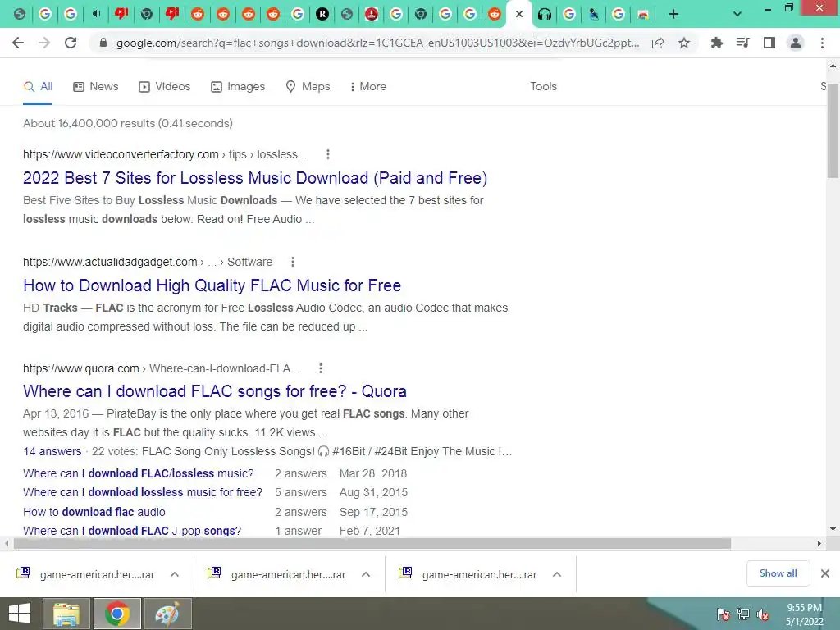This screenshot has height=630, width=840.
Task: Open the '14 answers' link
Action: [52, 451]
